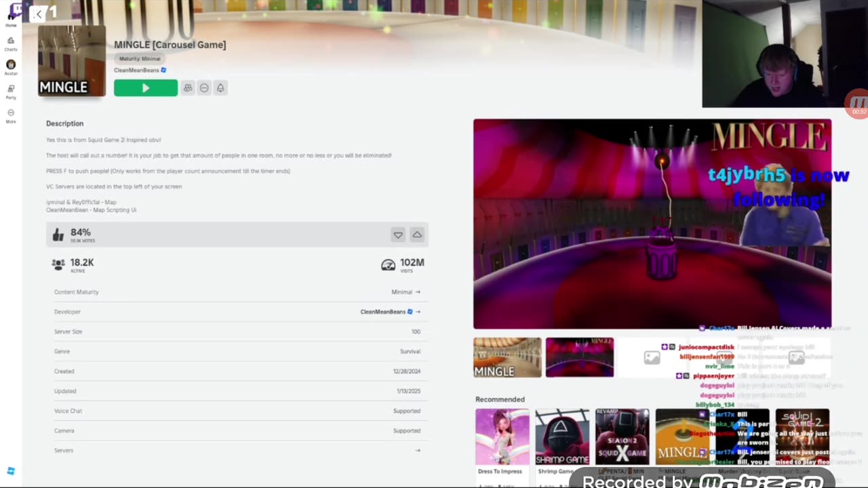Screen dimensions: 868x488
Task: Open the Dress To Impress recommended game
Action: pos(502,442)
